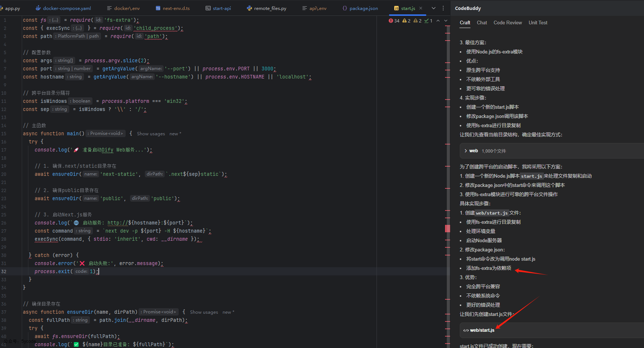
Task: Open the editor tabs three-dot options menu
Action: pyautogui.click(x=443, y=8)
